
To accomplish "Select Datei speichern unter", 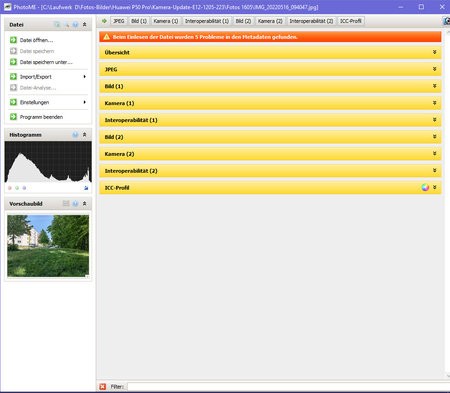I will (46, 62).
